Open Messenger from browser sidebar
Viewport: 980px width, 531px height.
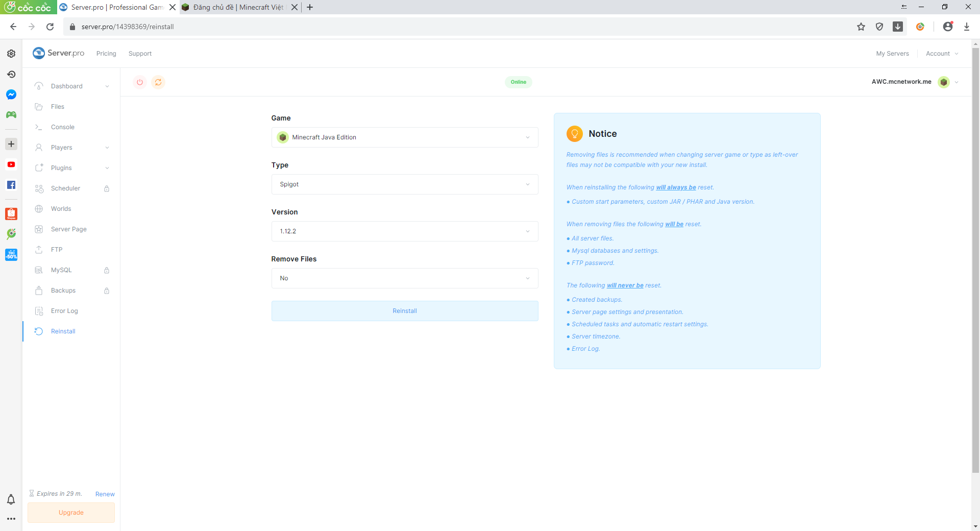(11, 94)
